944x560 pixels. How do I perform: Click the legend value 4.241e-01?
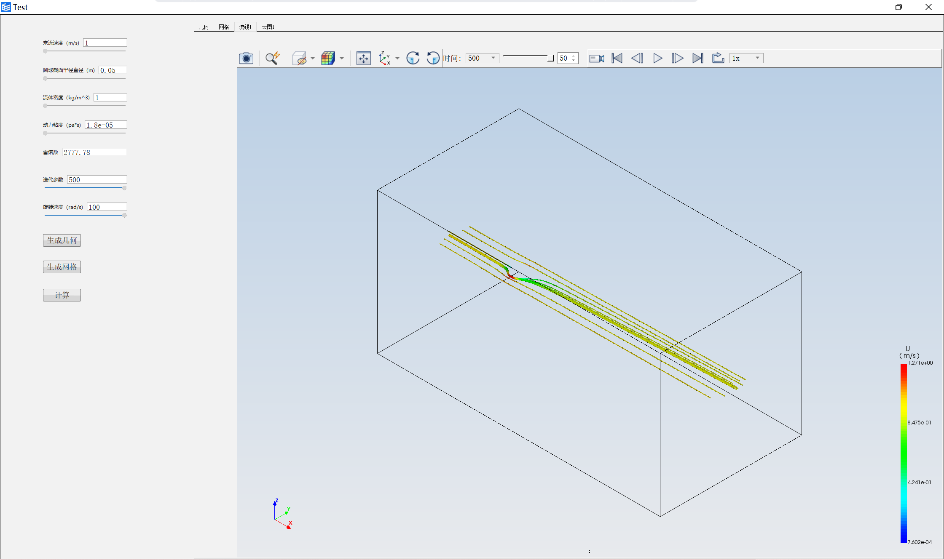920,483
